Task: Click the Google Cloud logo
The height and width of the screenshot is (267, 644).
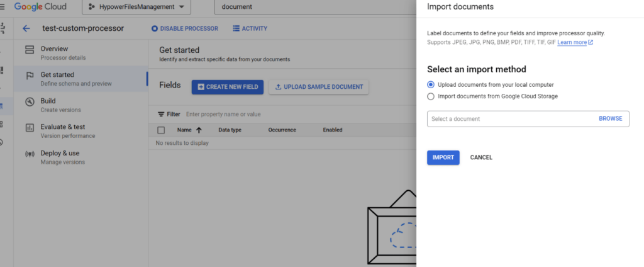Action: (40, 7)
